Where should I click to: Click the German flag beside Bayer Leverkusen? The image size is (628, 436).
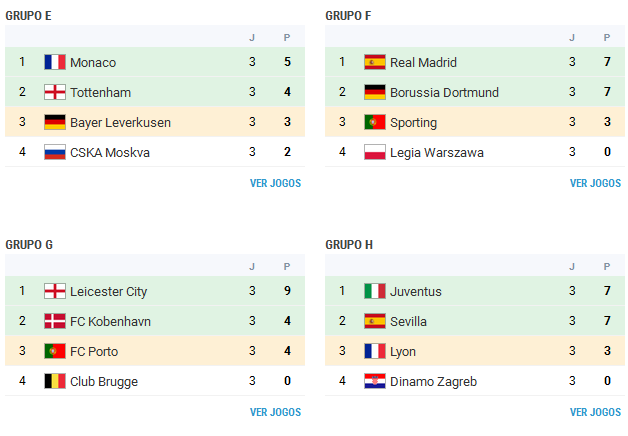coord(54,122)
